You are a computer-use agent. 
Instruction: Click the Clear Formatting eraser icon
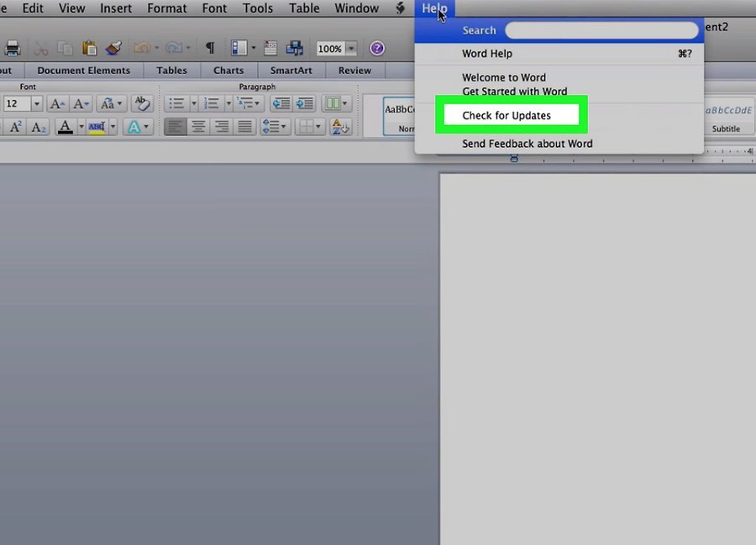tap(142, 103)
